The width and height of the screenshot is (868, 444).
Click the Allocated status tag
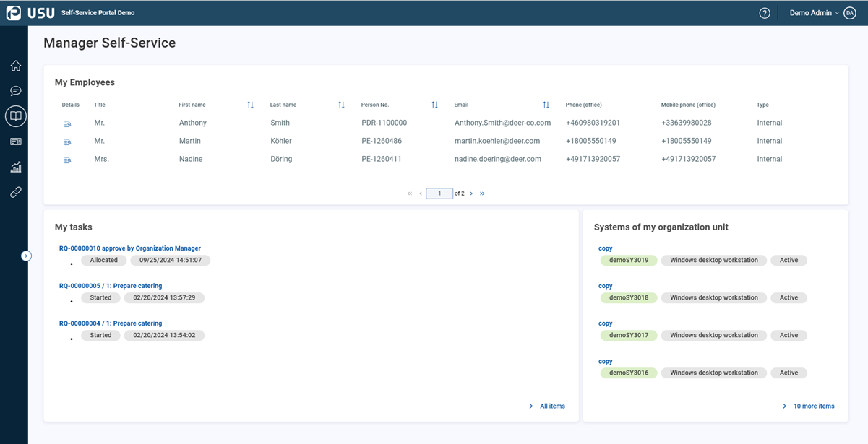tap(104, 260)
